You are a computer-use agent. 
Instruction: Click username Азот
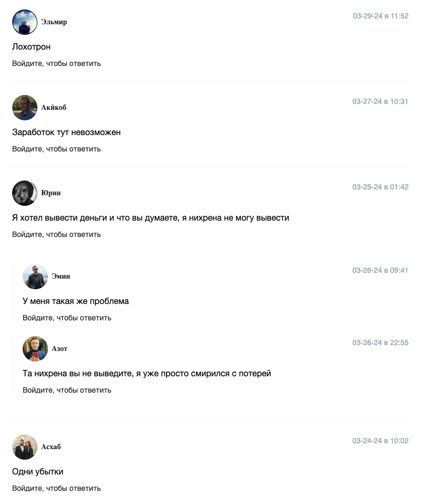pos(60,348)
